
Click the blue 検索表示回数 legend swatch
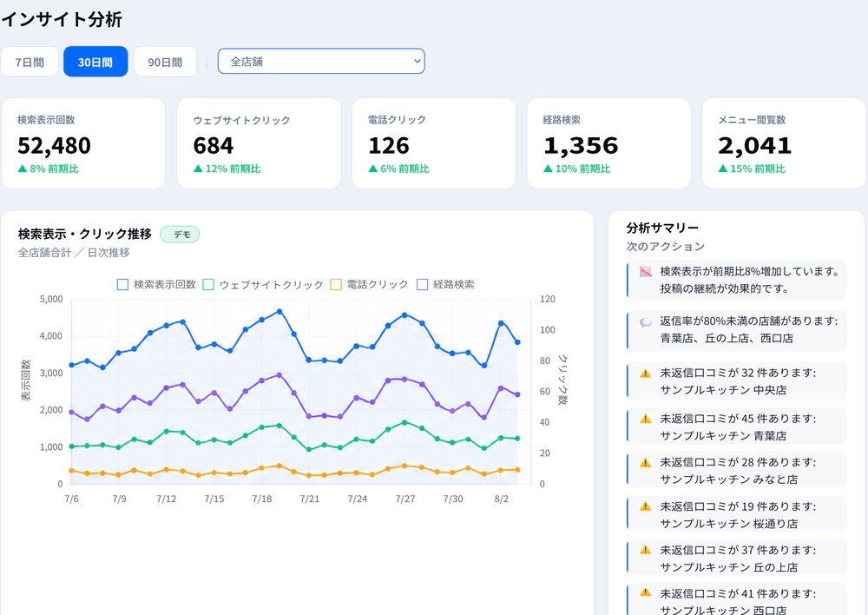[x=123, y=284]
